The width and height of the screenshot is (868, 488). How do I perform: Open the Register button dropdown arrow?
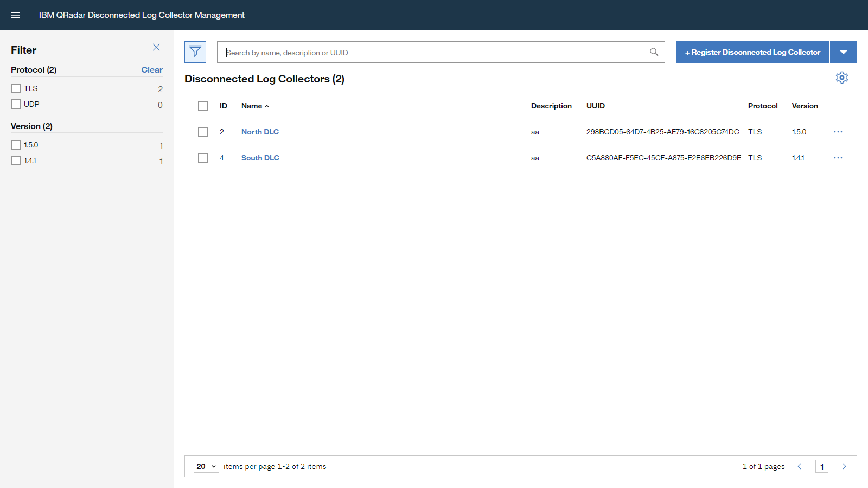844,52
